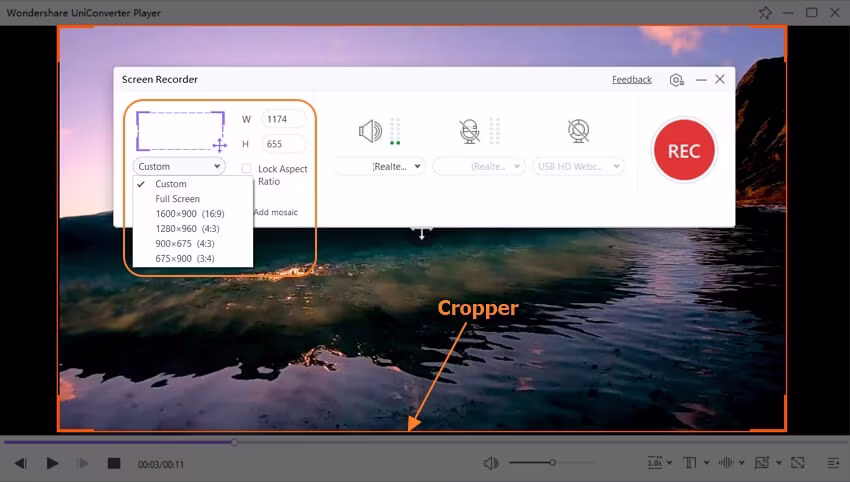Click the 1.0x playback speed icon
Viewport: 850px width, 482px height.
(655, 462)
